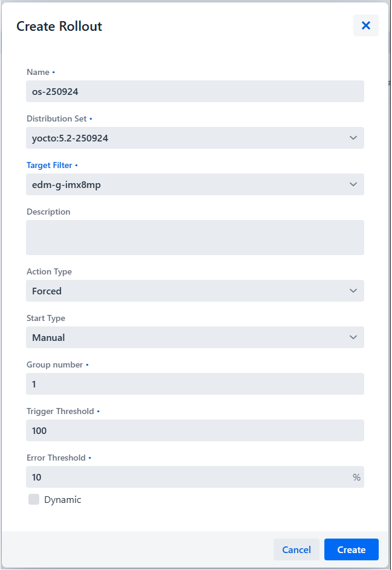Click the Forced action type value
This screenshot has height=570, width=392.
[x=181, y=291]
